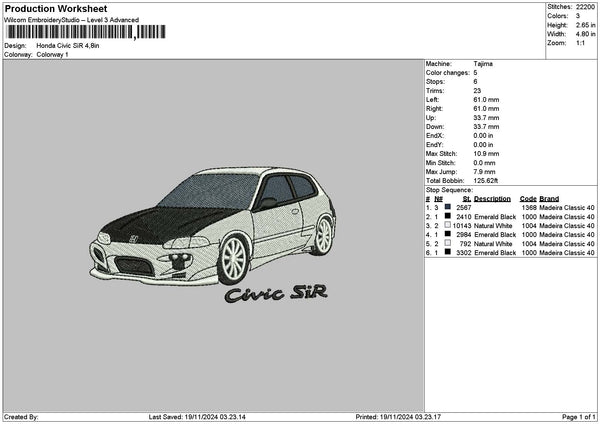Screen dimensions: 600x424
Task: Select the Width value '4.80 in'
Action: pyautogui.click(x=585, y=34)
